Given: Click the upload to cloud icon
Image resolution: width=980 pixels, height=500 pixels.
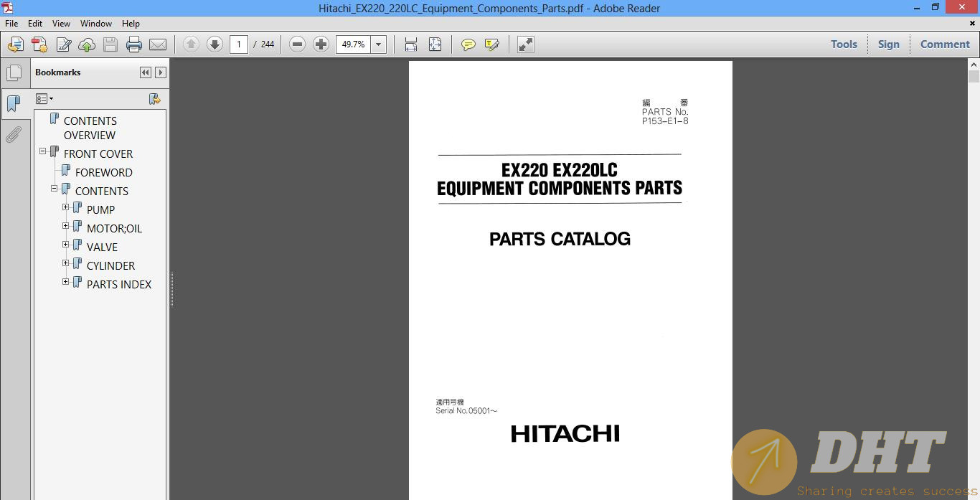Looking at the screenshot, I should [87, 44].
